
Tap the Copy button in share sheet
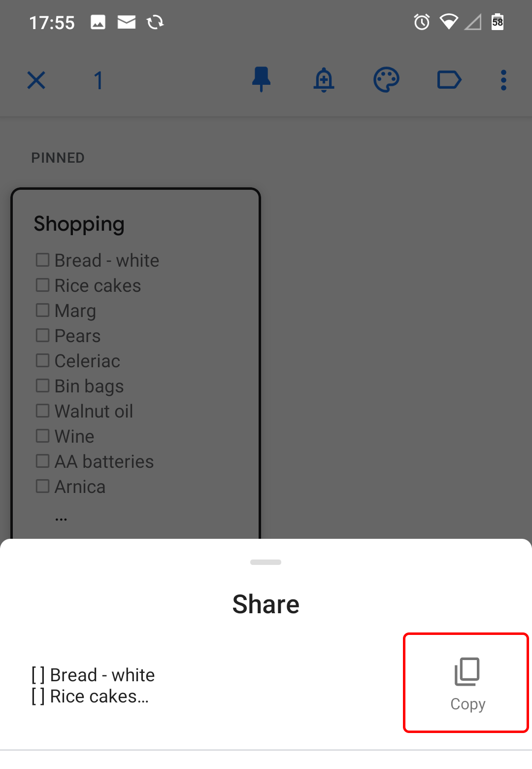click(x=466, y=683)
